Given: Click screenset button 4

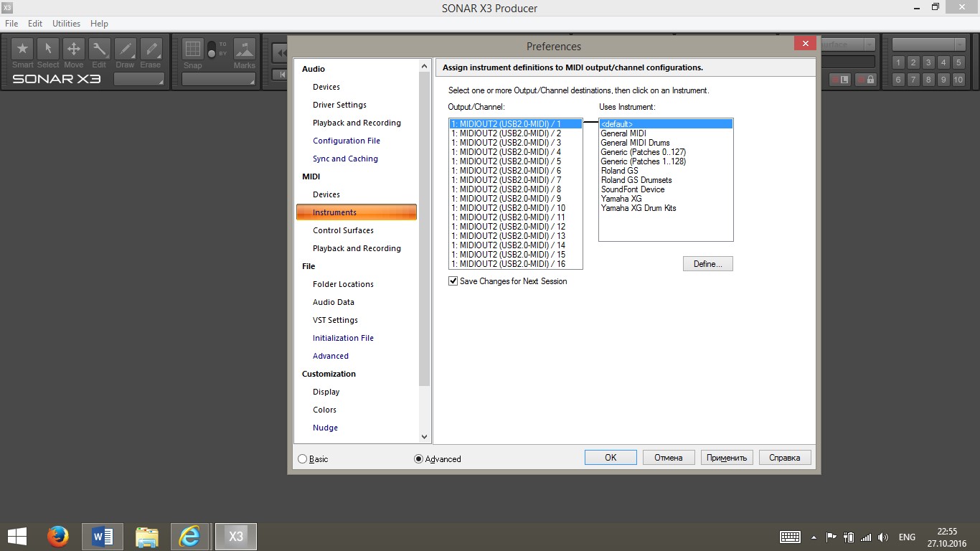Looking at the screenshot, I should pyautogui.click(x=943, y=62).
